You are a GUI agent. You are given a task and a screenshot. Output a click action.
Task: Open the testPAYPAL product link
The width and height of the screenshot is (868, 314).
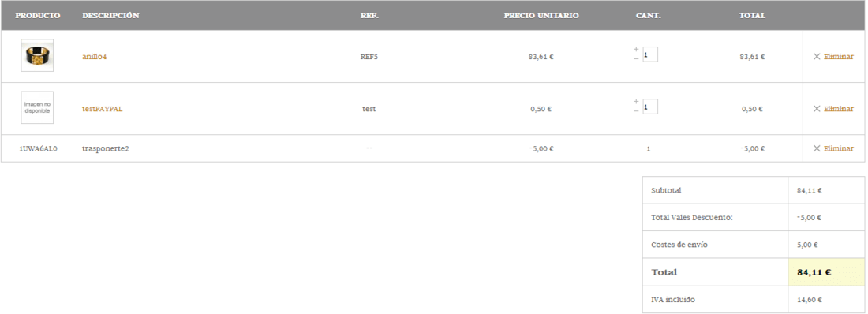tap(103, 109)
